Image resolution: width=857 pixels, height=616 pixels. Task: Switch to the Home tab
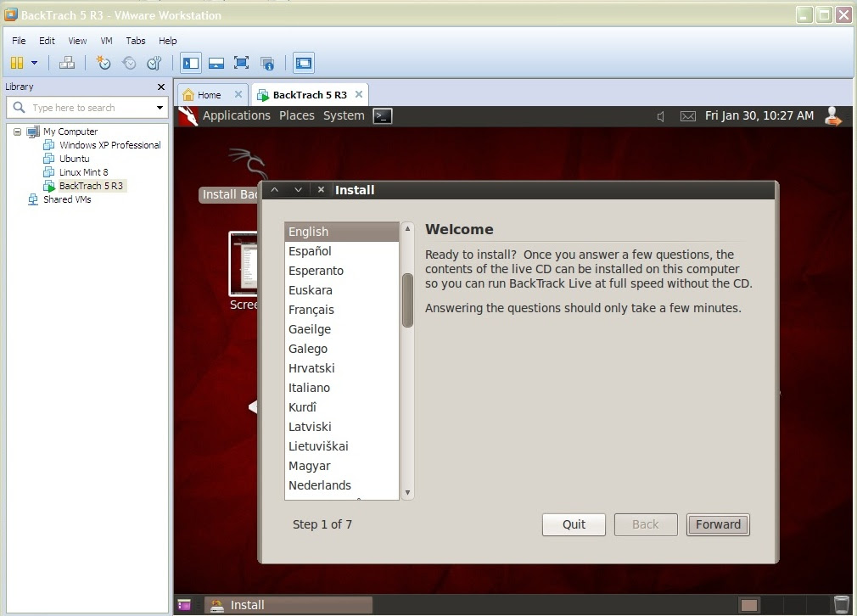click(209, 95)
